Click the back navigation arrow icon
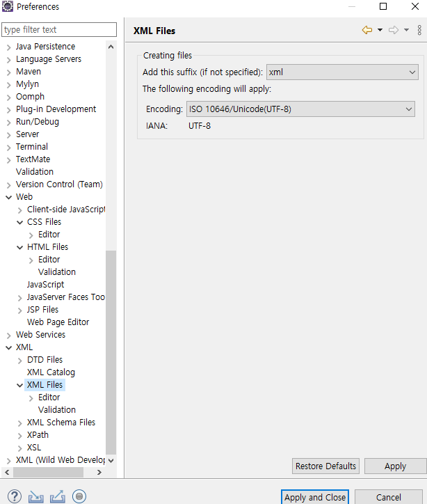The height and width of the screenshot is (504, 427). click(x=367, y=30)
